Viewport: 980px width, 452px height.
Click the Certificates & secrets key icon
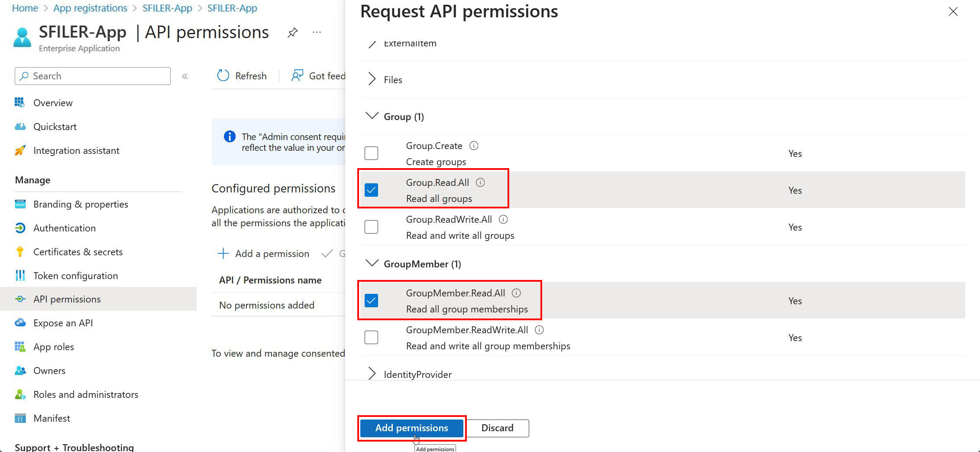click(x=20, y=252)
